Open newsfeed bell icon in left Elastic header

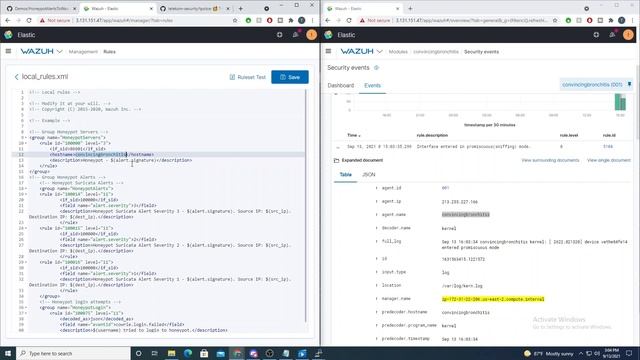point(296,35)
